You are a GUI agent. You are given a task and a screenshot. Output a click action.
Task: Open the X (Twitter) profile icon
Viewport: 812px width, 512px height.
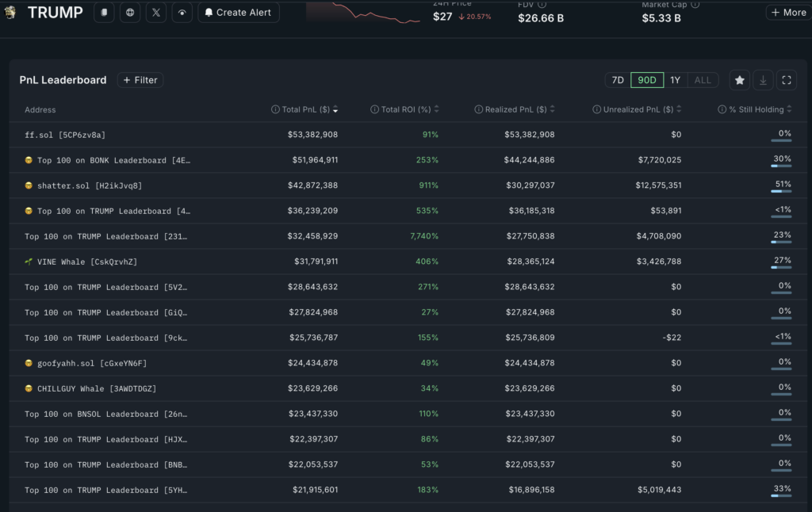155,12
